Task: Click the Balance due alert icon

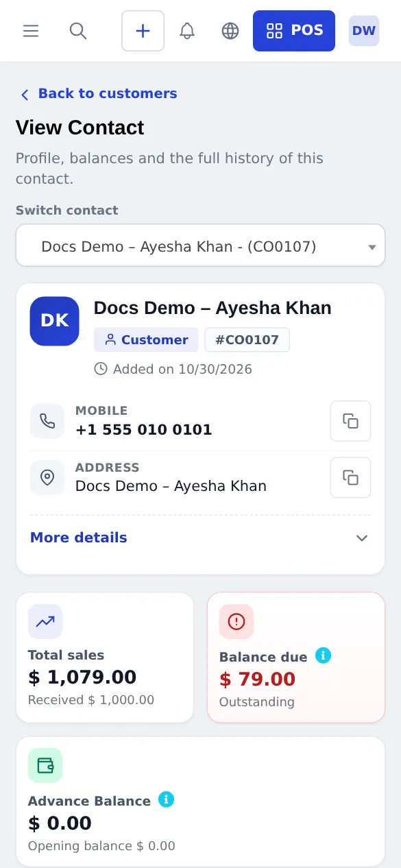Action: point(236,622)
